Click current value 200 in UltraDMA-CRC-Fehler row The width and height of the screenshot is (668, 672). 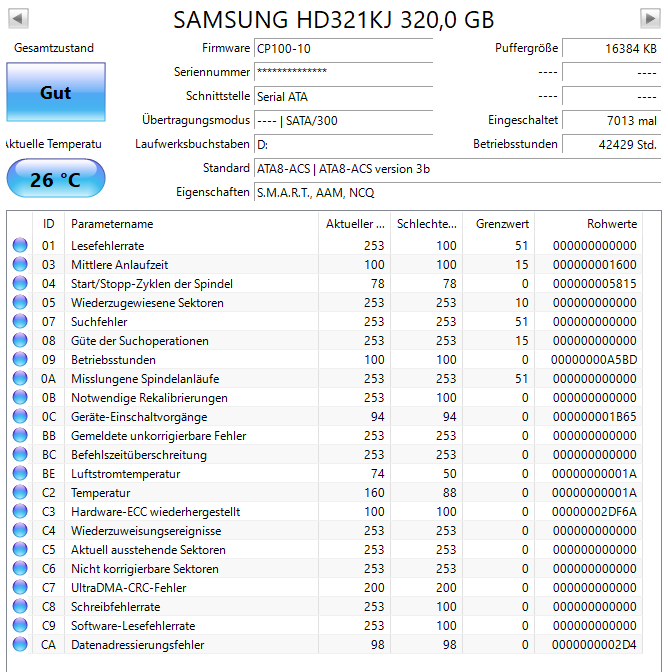(x=374, y=588)
